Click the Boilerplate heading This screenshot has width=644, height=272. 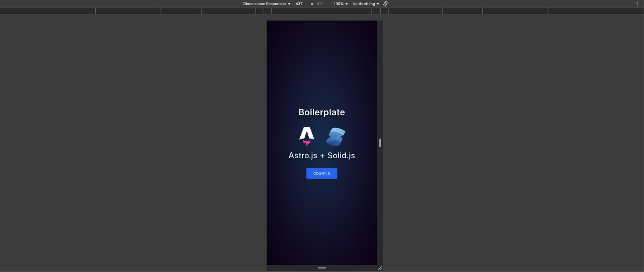tap(322, 112)
